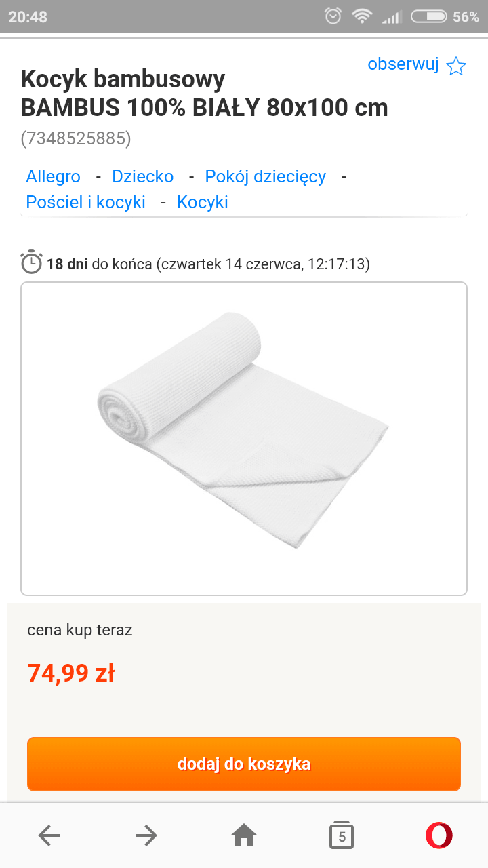The image size is (488, 868).
Task: Open the Pokój dziecięcy category
Action: [x=265, y=177]
